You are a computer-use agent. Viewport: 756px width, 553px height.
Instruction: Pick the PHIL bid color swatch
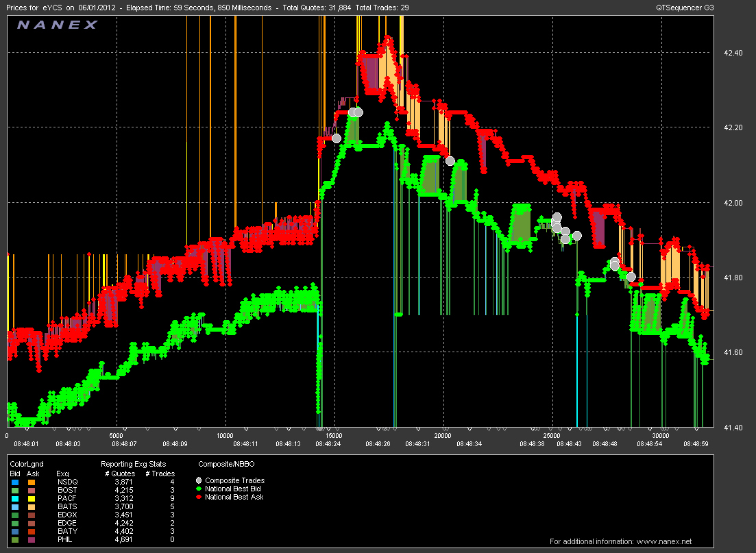[15, 539]
